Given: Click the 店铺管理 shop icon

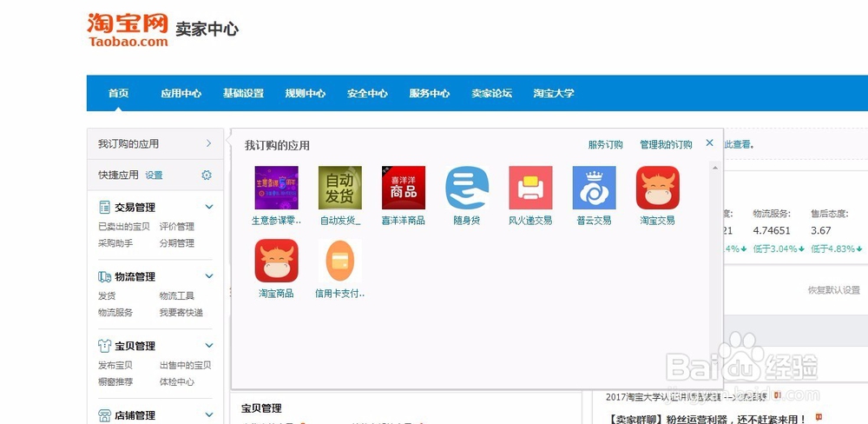Looking at the screenshot, I should pyautogui.click(x=105, y=415).
